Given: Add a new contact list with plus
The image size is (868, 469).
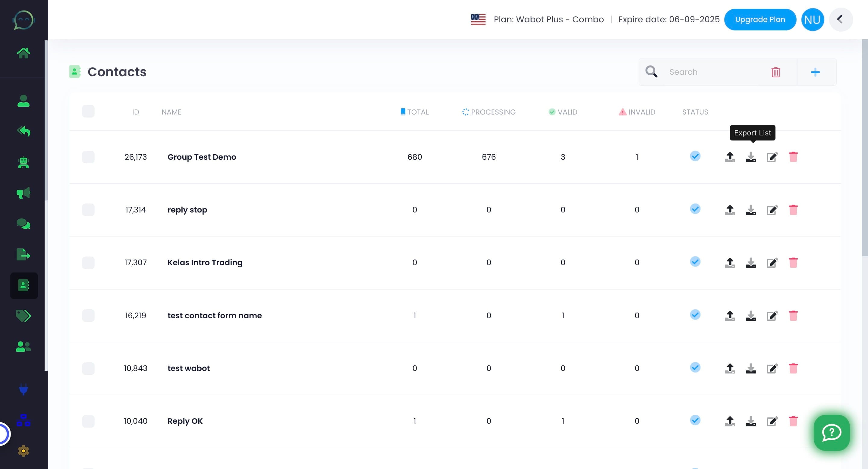Looking at the screenshot, I should coord(815,72).
